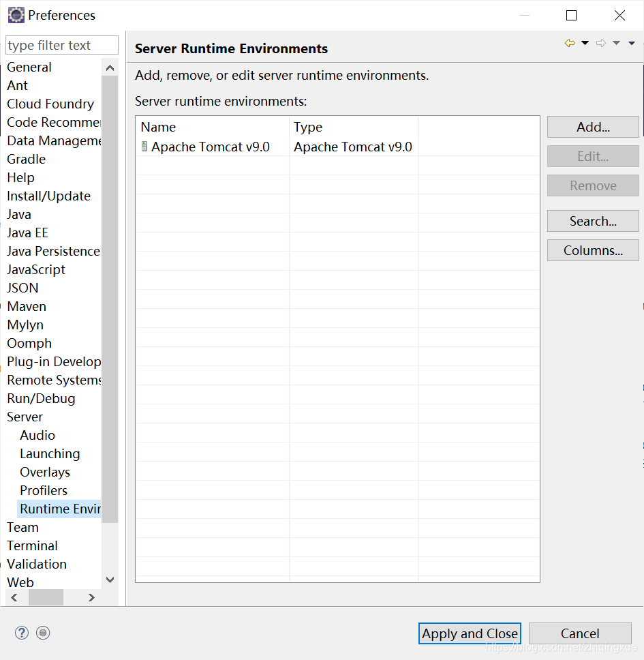The width and height of the screenshot is (644, 660).
Task: Open the forward history dropdown arrow
Action: 616,43
